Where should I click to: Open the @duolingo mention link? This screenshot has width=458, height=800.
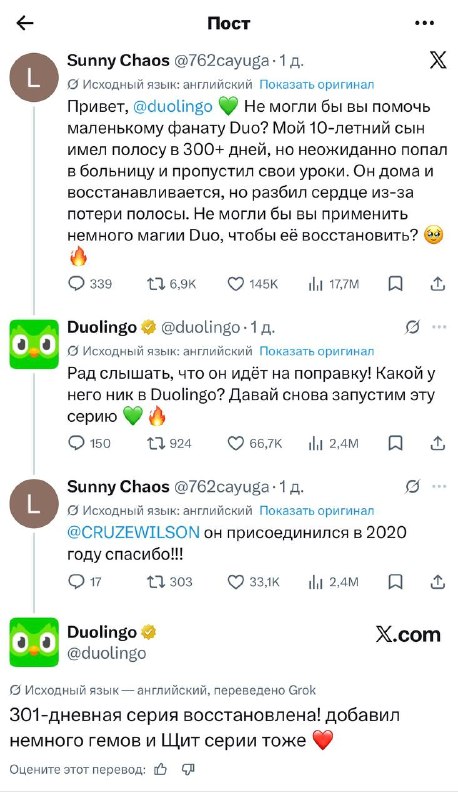click(173, 107)
